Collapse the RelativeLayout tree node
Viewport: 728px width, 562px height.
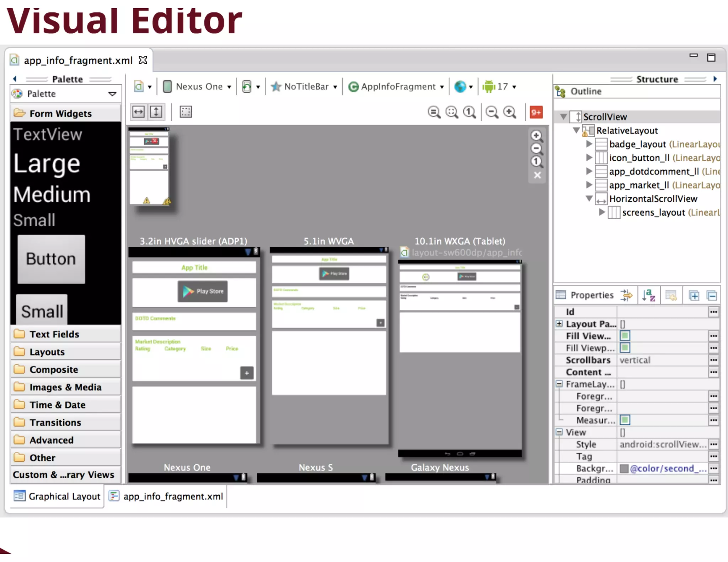pos(576,130)
